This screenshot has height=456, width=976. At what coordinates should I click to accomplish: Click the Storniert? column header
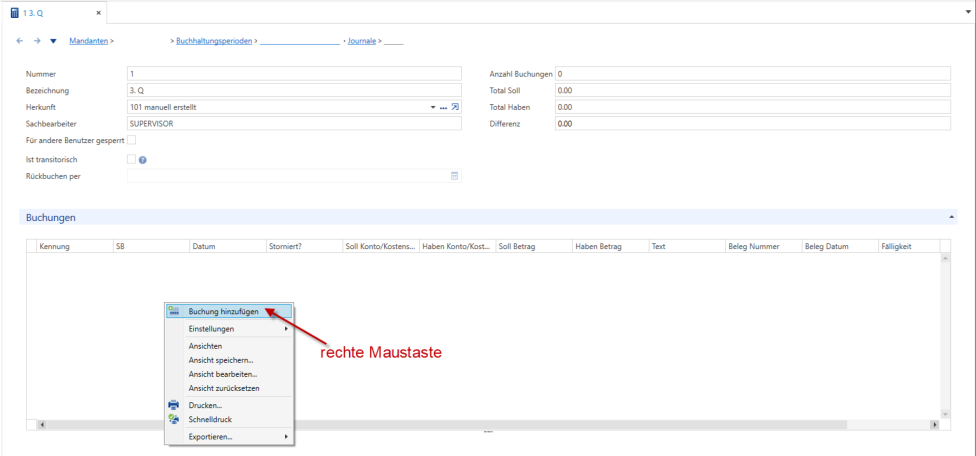pyautogui.click(x=304, y=246)
